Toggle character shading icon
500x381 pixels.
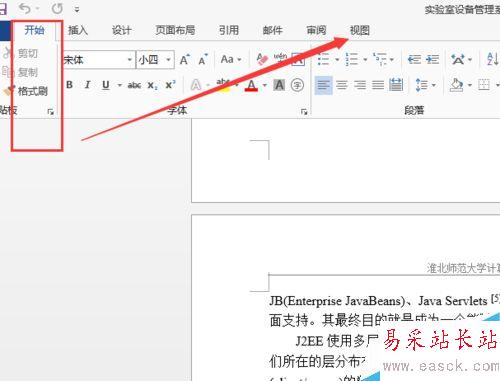pos(279,85)
